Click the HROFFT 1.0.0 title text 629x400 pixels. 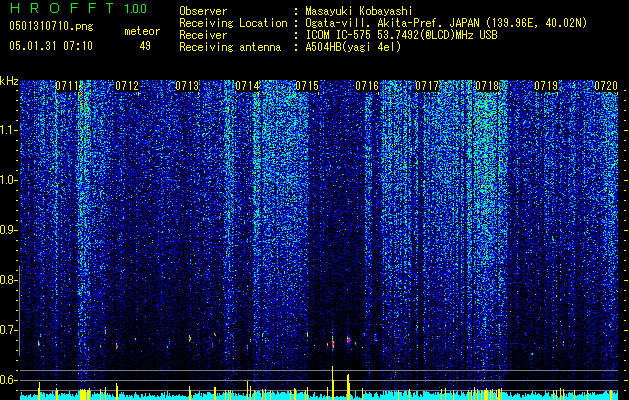point(78,8)
